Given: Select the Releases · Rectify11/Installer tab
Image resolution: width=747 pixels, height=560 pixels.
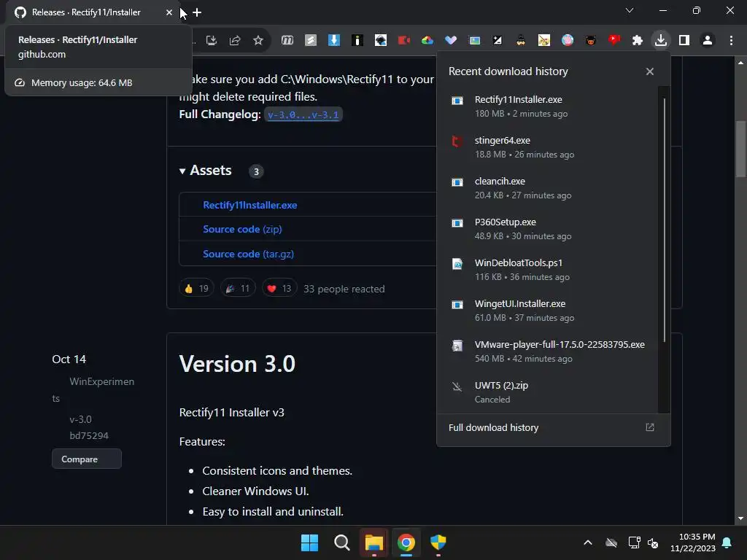Looking at the screenshot, I should click(86, 12).
